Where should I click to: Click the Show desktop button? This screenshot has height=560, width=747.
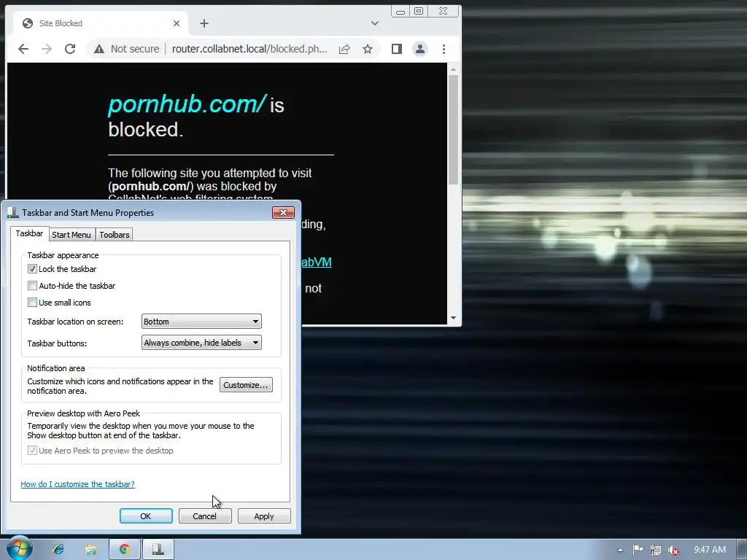[x=742, y=550]
